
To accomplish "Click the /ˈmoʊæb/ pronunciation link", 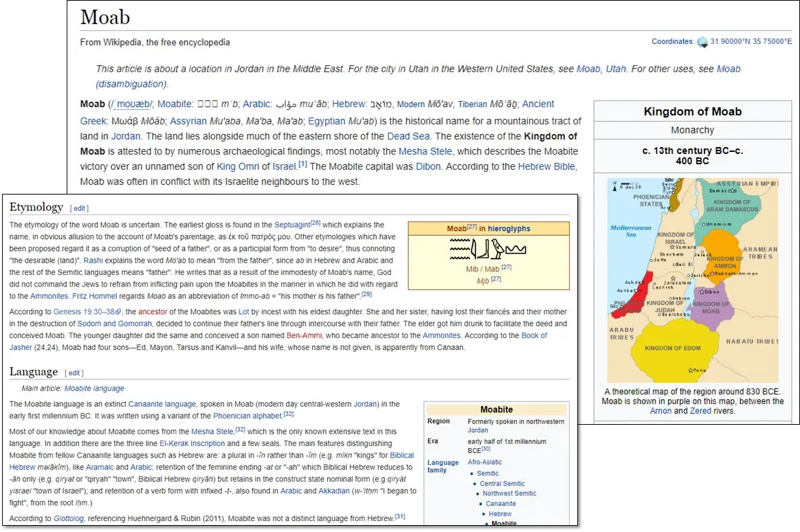I will pyautogui.click(x=131, y=104).
